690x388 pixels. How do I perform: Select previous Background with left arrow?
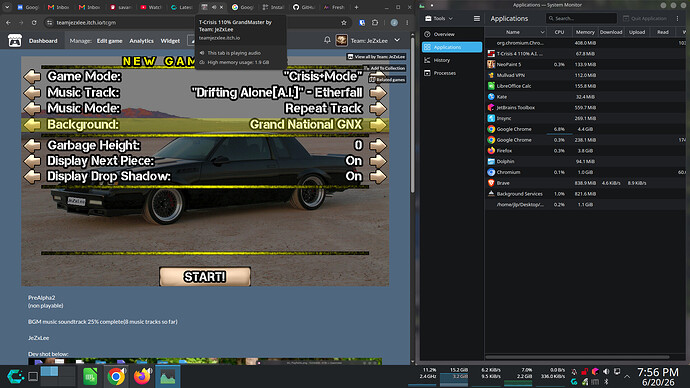tap(32, 125)
